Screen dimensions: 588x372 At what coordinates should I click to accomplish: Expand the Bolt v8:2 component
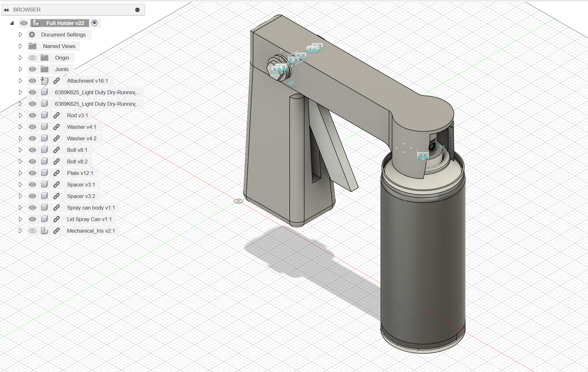coord(20,161)
